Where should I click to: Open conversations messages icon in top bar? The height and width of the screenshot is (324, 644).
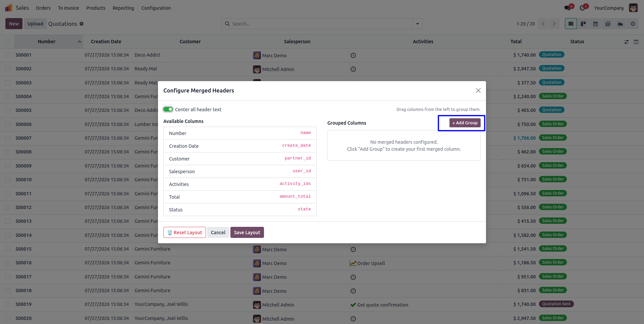[x=568, y=8]
